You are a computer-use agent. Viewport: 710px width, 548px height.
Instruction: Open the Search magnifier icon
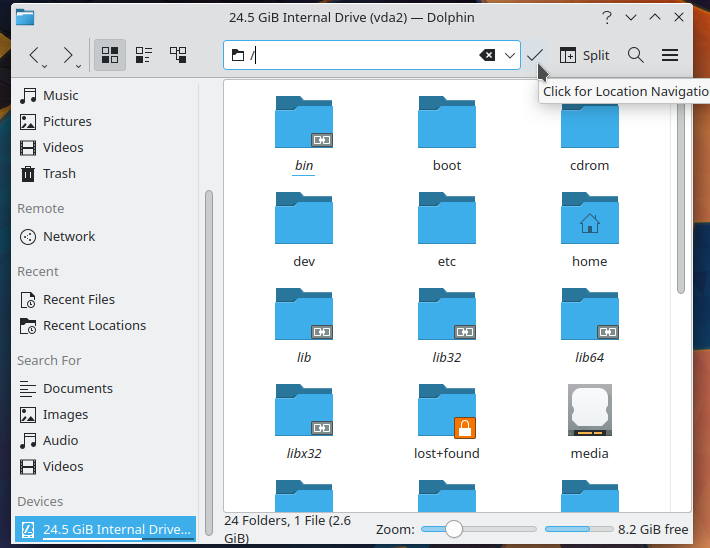pyautogui.click(x=635, y=56)
